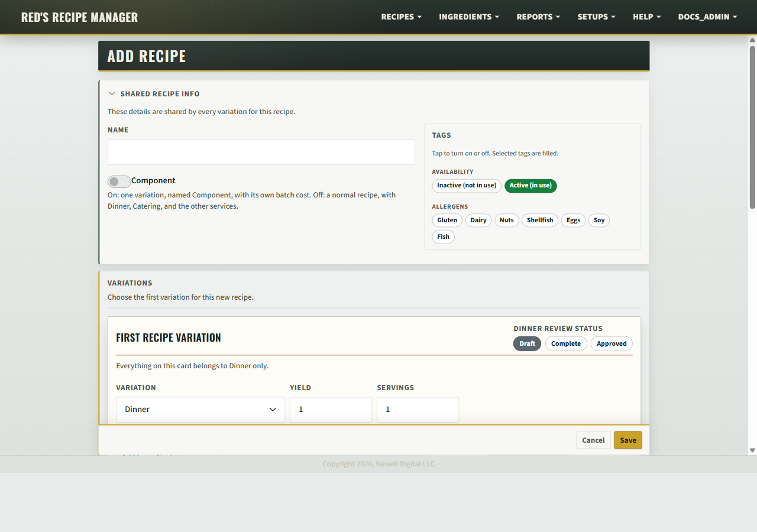The height and width of the screenshot is (532, 757).
Task: Go to Red's Recipe Manager home
Action: click(x=79, y=17)
